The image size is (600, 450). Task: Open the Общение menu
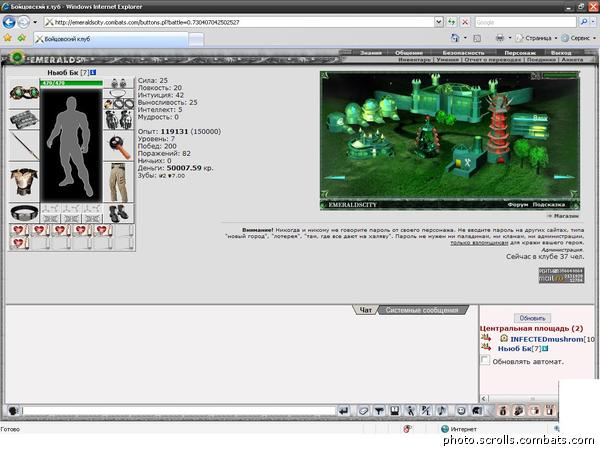[409, 53]
